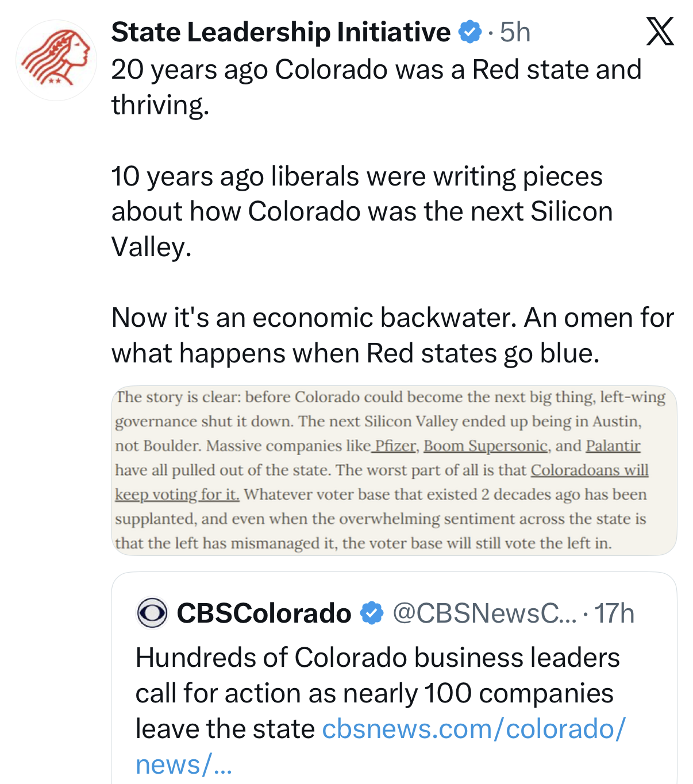
Task: Click the "Now it's an economic backwater" paragraph
Action: point(392,335)
